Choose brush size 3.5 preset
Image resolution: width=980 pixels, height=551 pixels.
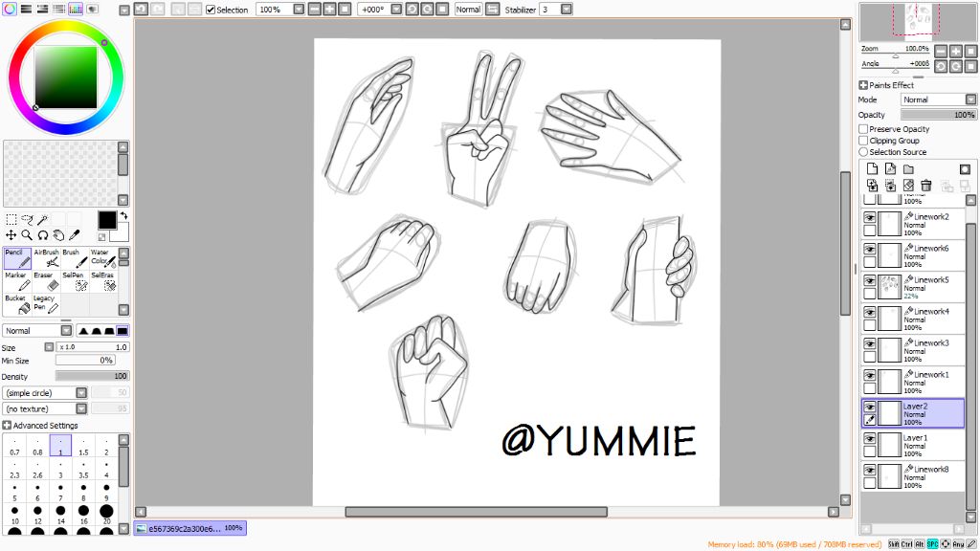pos(83,469)
